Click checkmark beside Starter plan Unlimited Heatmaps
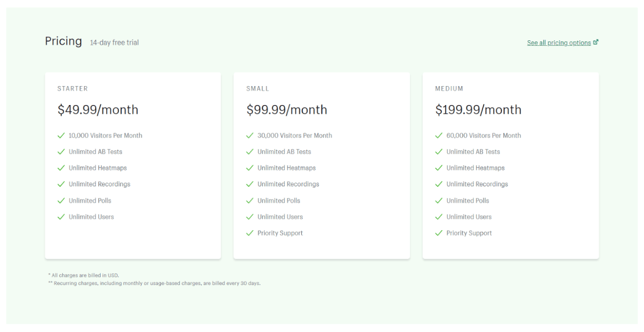This screenshot has width=644, height=332. tap(61, 168)
